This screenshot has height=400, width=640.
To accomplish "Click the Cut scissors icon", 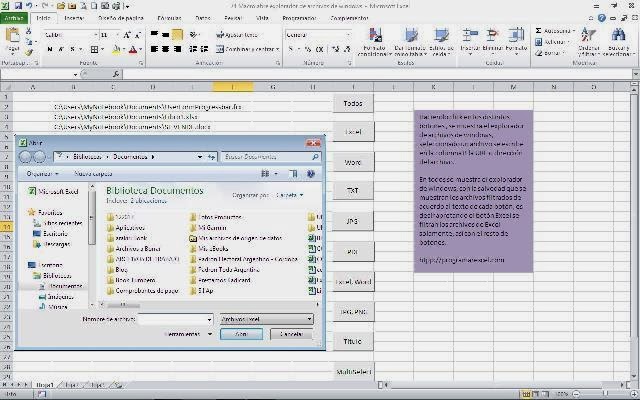I will pos(29,31).
